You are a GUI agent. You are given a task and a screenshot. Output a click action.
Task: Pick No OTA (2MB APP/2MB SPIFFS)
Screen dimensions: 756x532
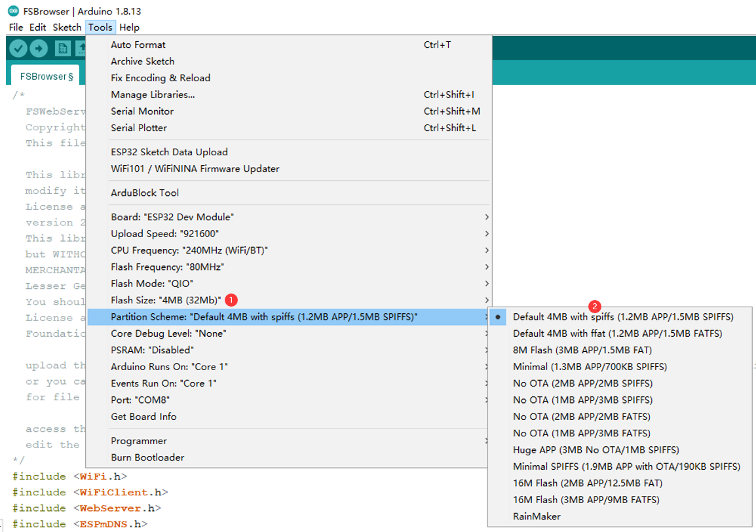pyautogui.click(x=620, y=383)
